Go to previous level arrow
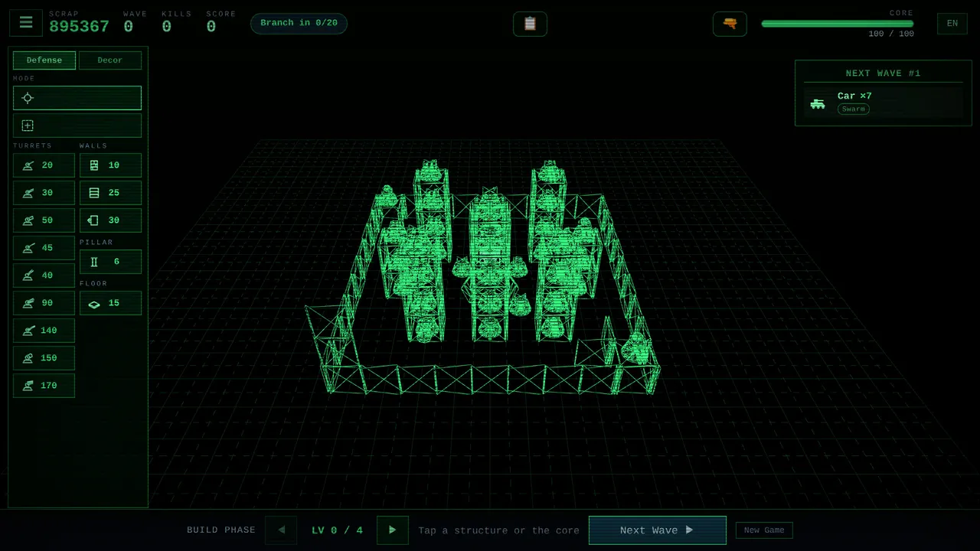This screenshot has height=551, width=980. 281,530
